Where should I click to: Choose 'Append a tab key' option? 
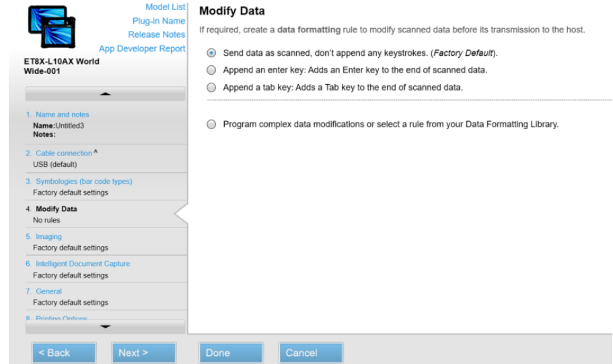pos(212,87)
